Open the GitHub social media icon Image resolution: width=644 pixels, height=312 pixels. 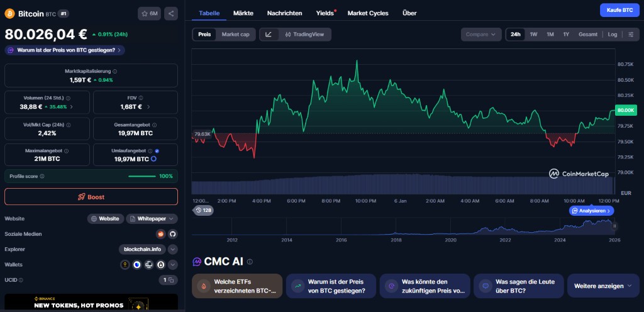pyautogui.click(x=173, y=234)
